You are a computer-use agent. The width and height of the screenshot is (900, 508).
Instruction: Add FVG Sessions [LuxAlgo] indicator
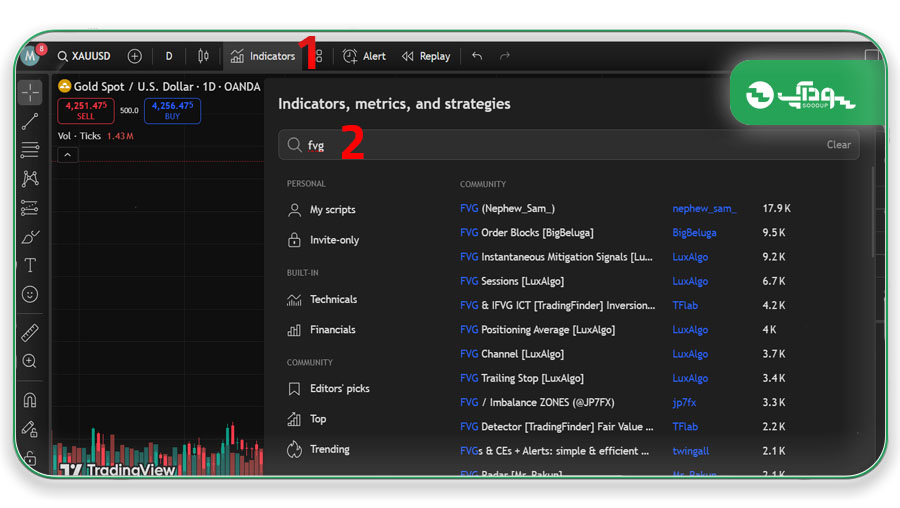coord(512,281)
